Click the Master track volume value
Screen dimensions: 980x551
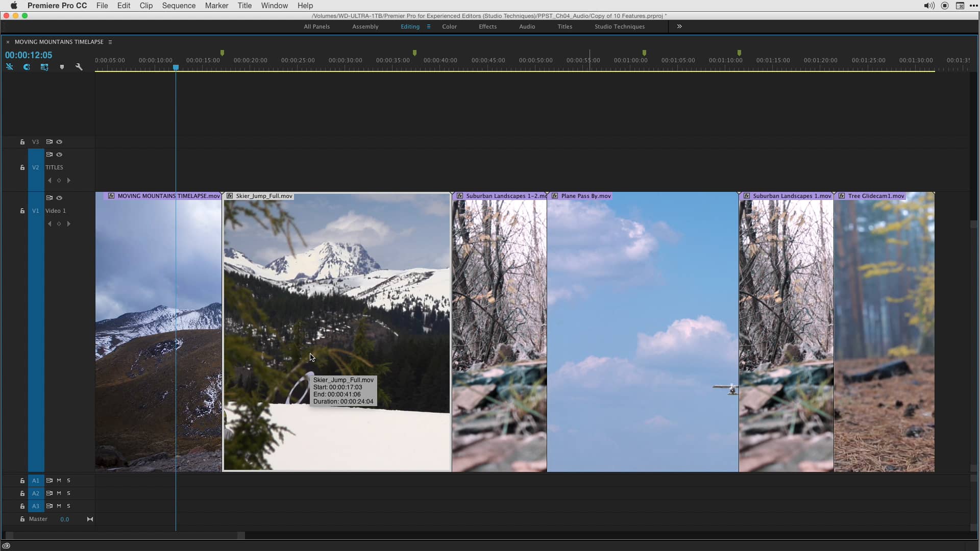[64, 519]
